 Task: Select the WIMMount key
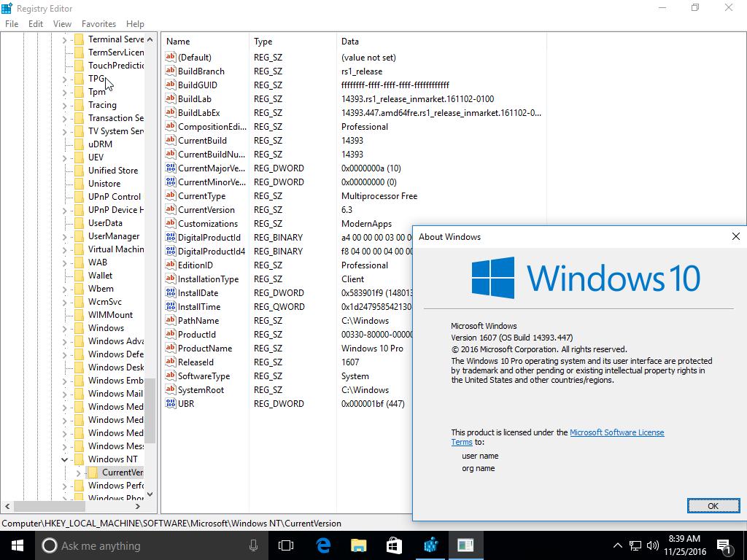click(111, 315)
